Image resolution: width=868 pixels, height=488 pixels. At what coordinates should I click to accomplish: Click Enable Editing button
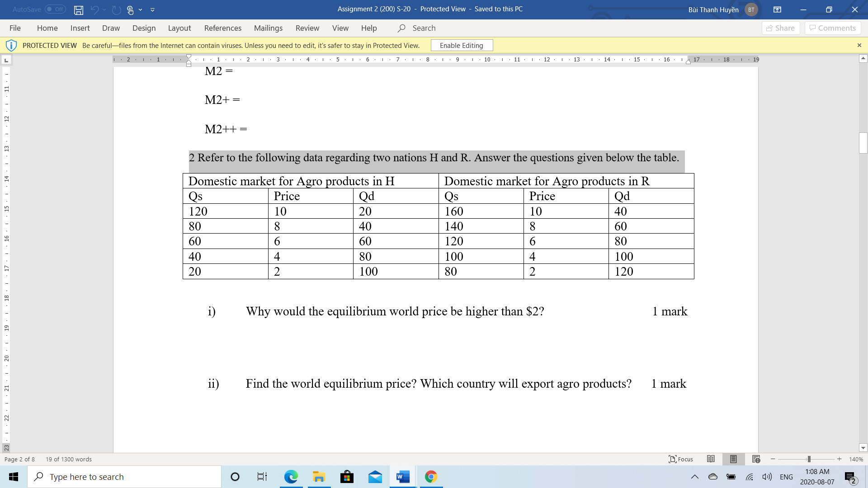coord(462,45)
